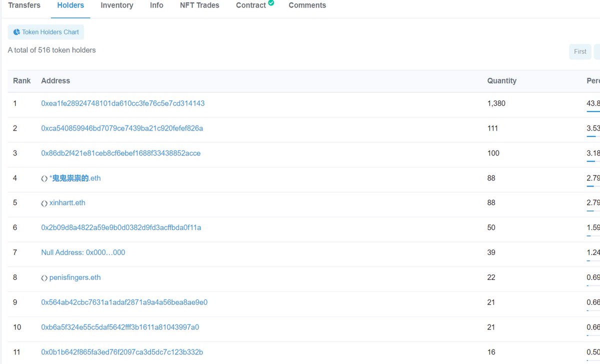Click the ENS icon beside penisfingers.eth

(44, 277)
